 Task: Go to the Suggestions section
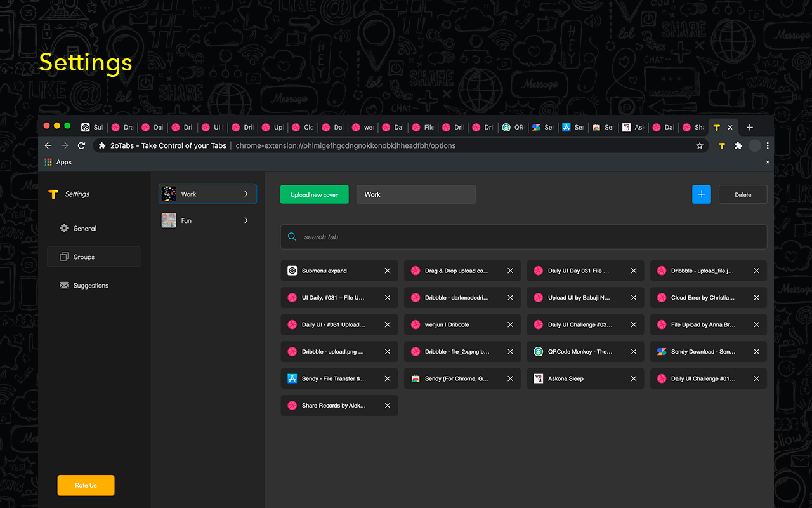point(91,286)
